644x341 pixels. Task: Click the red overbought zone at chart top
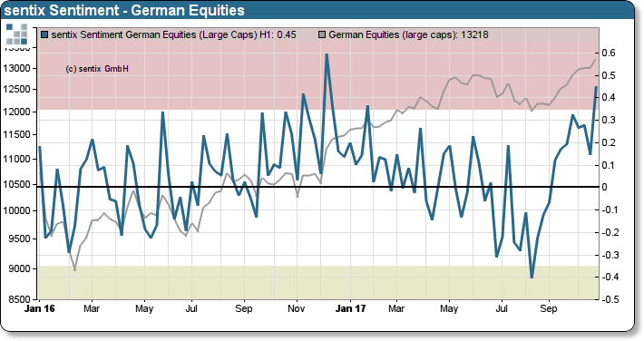[318, 74]
